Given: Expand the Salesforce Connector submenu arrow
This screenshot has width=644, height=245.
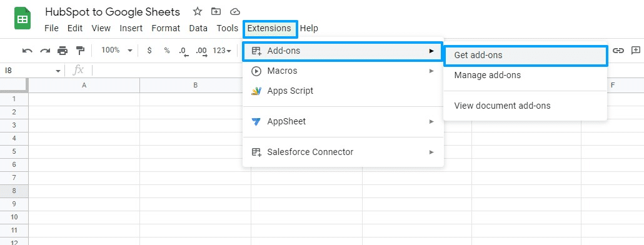Looking at the screenshot, I should 431,152.
